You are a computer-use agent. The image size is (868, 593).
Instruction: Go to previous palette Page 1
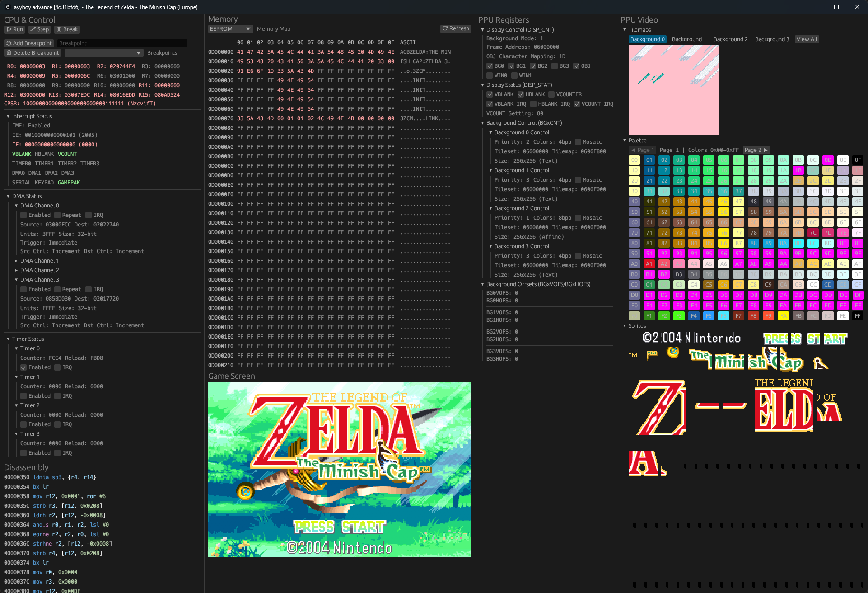[x=642, y=150]
